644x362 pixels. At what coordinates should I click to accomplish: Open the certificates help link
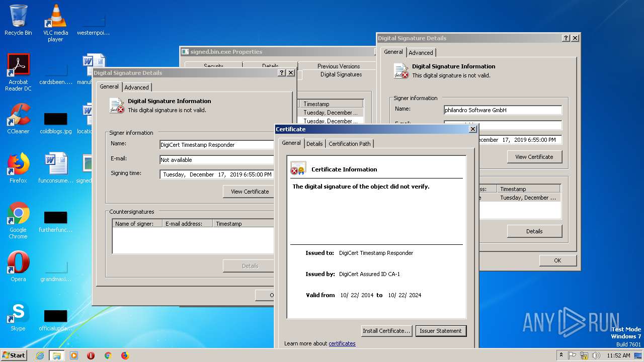(342, 343)
